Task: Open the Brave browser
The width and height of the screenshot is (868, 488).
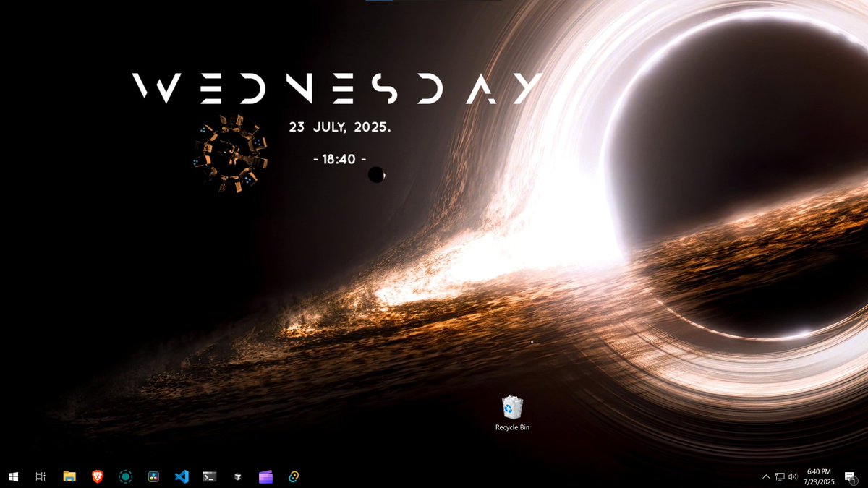Action: (x=98, y=476)
